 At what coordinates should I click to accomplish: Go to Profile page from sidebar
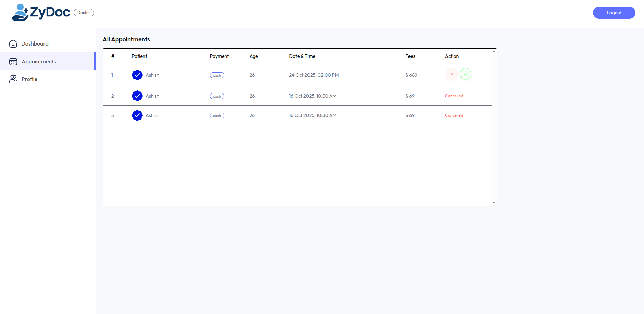coord(29,79)
